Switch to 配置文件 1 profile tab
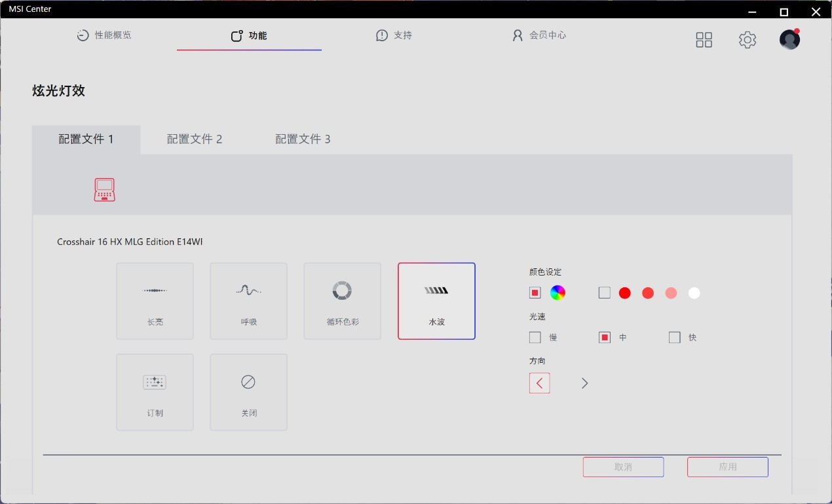The width and height of the screenshot is (832, 504). coord(86,139)
